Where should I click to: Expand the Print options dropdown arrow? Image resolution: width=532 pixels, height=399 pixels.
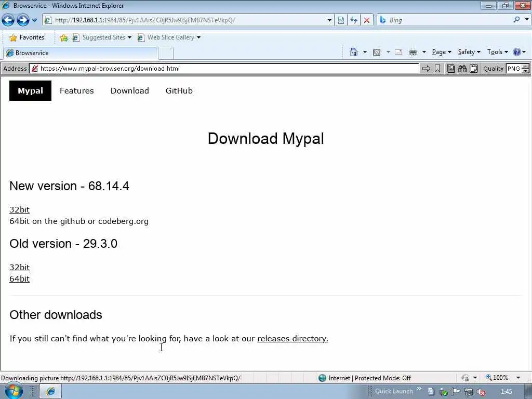(x=424, y=52)
